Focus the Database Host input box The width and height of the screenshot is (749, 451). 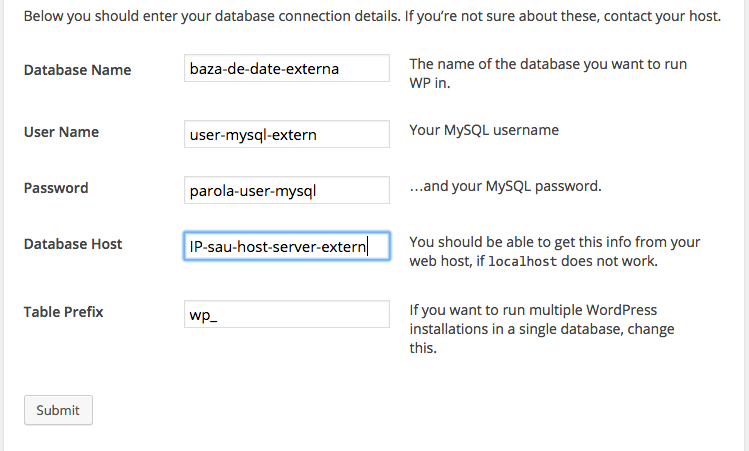tap(287, 246)
